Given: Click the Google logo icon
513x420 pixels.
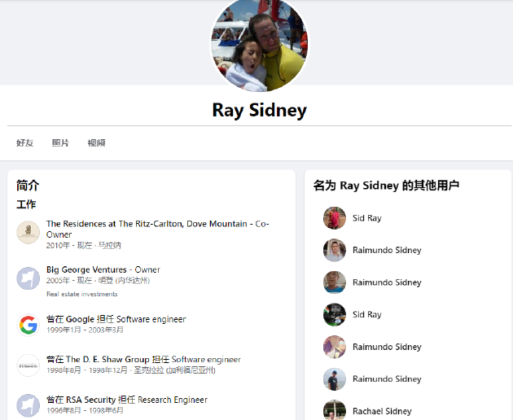Looking at the screenshot, I should click(x=28, y=325).
